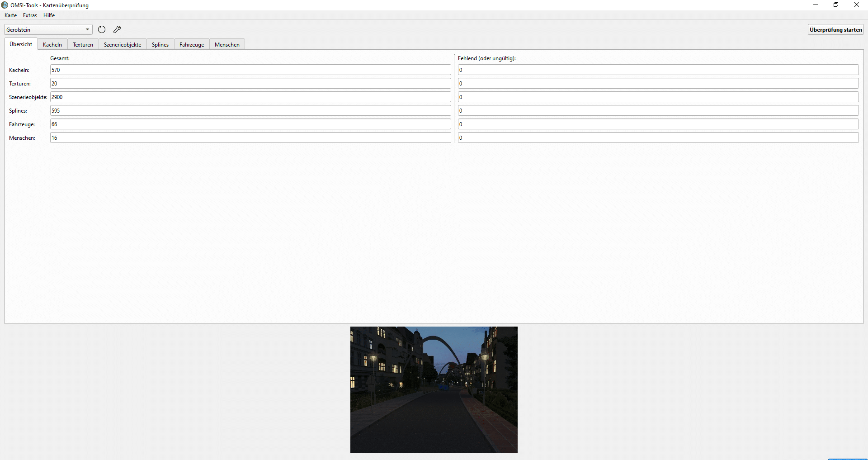Switch to the Texturen tab
The width and height of the screenshot is (868, 460).
click(x=83, y=44)
